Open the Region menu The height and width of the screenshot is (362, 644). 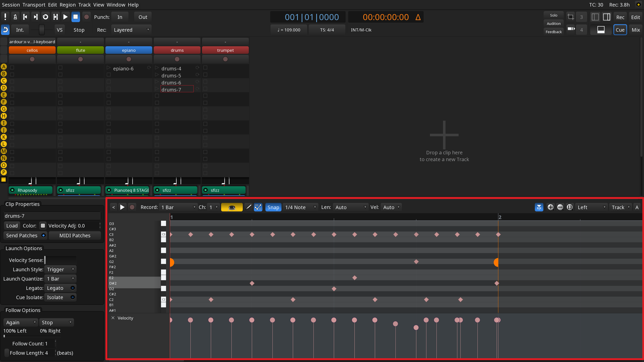(67, 5)
